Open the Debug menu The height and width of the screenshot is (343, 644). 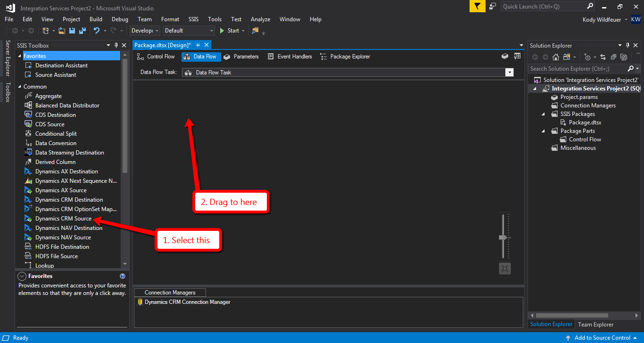[x=120, y=19]
